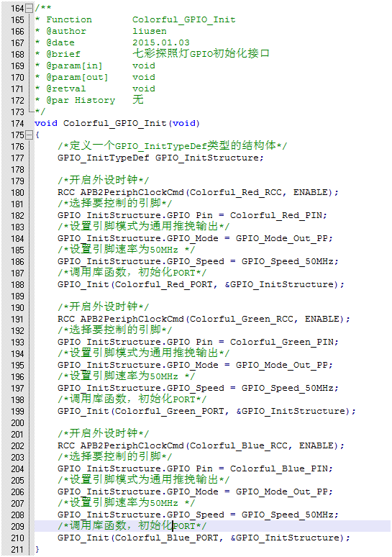Click the 调用库函数 comment on line 187
The image size is (392, 557).
[132, 273]
